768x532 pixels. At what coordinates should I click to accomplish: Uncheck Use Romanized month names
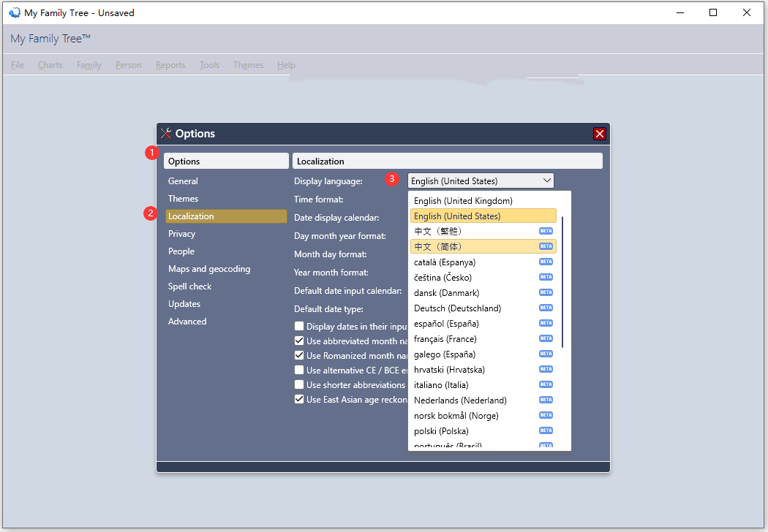298,355
